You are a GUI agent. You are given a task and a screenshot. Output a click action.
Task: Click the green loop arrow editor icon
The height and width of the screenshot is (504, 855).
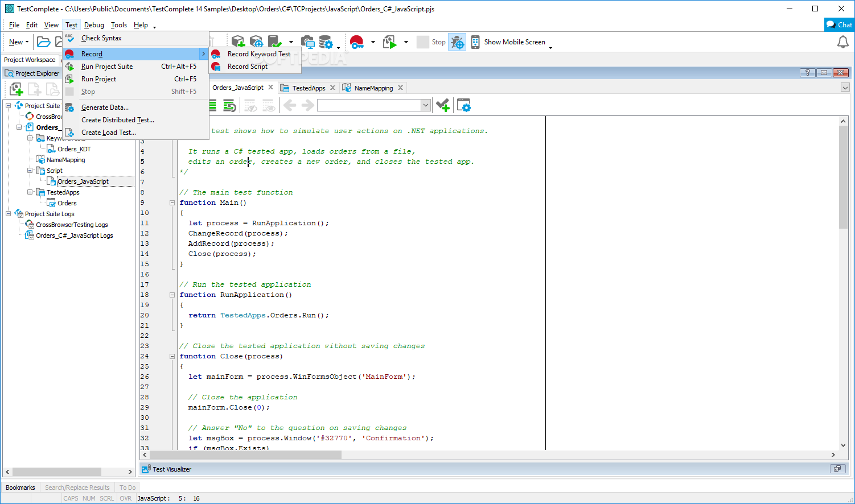point(229,105)
